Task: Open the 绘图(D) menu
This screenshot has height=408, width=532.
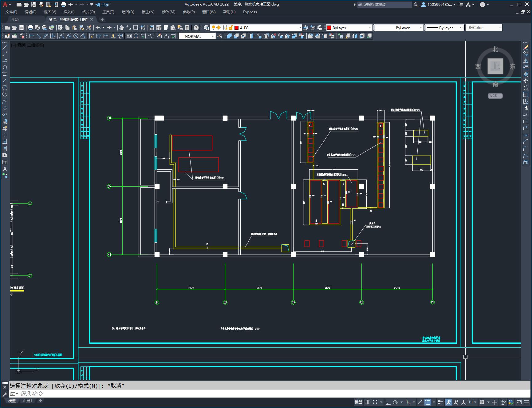Action: (x=128, y=12)
